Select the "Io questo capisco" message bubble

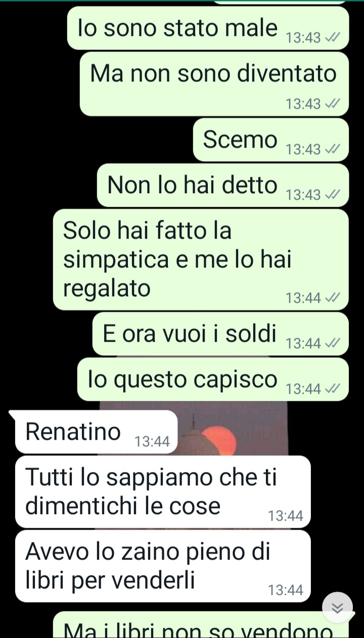(x=213, y=380)
